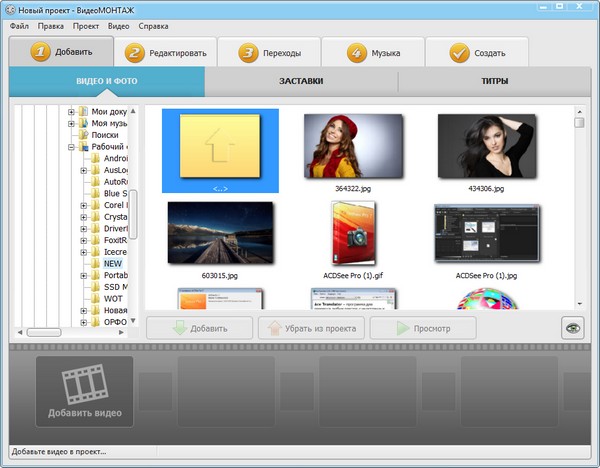600x468 pixels.
Task: Expand the 'Мои доку' tree node
Action: click(72, 112)
